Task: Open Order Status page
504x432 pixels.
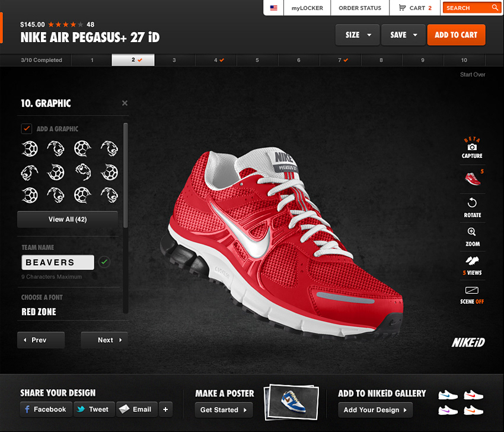Action: point(360,8)
